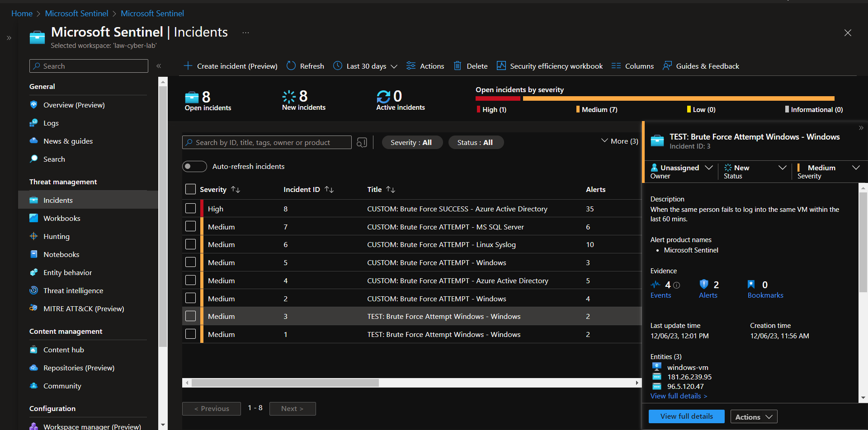This screenshot has height=430, width=868.
Task: Expand More (3) filters
Action: 619,141
